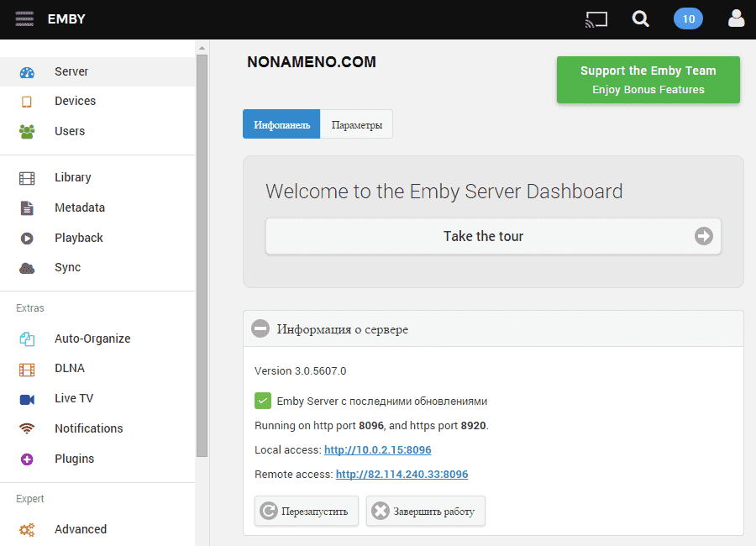Image resolution: width=756 pixels, height=546 pixels.
Task: Collapse the Информация о сервере section
Action: [x=260, y=329]
